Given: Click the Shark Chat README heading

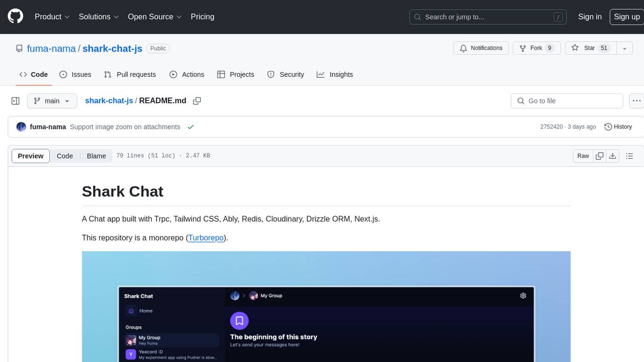Looking at the screenshot, I should coord(123,191).
